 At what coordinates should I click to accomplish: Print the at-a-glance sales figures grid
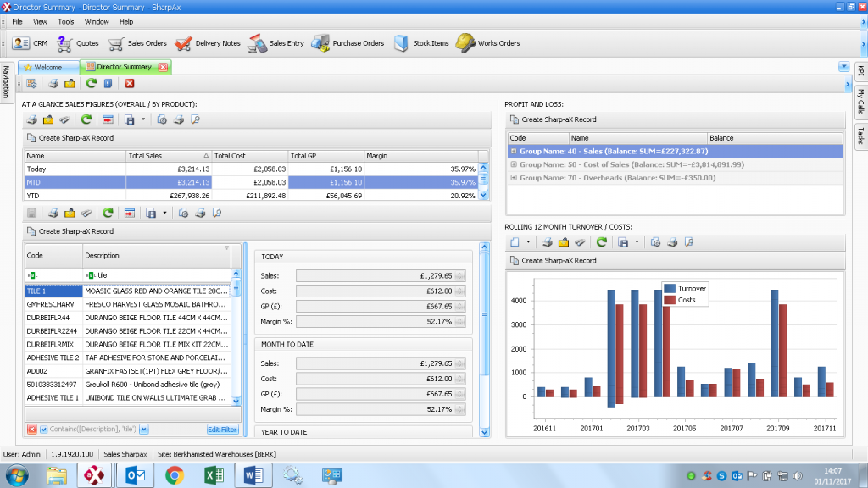point(32,119)
